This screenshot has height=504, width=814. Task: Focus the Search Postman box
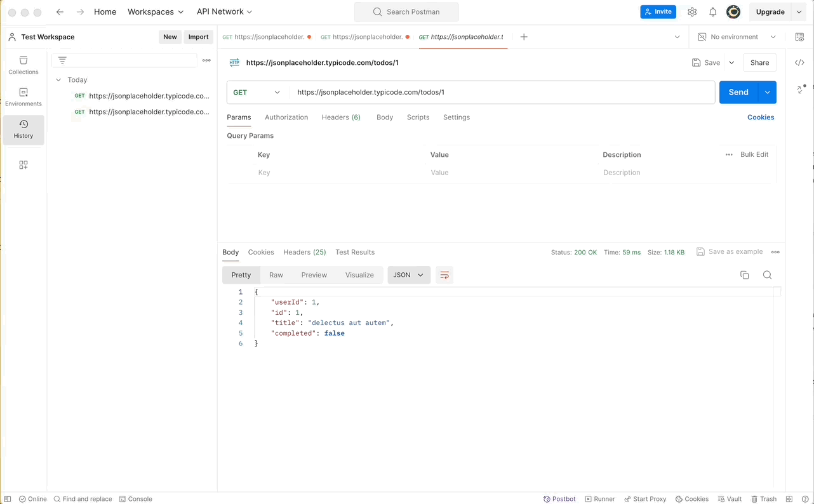406,12
